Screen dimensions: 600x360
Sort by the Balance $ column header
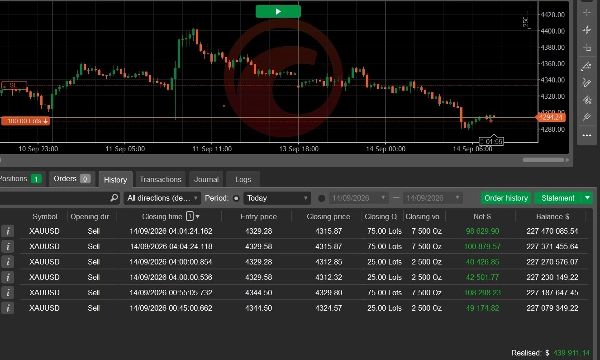552,217
